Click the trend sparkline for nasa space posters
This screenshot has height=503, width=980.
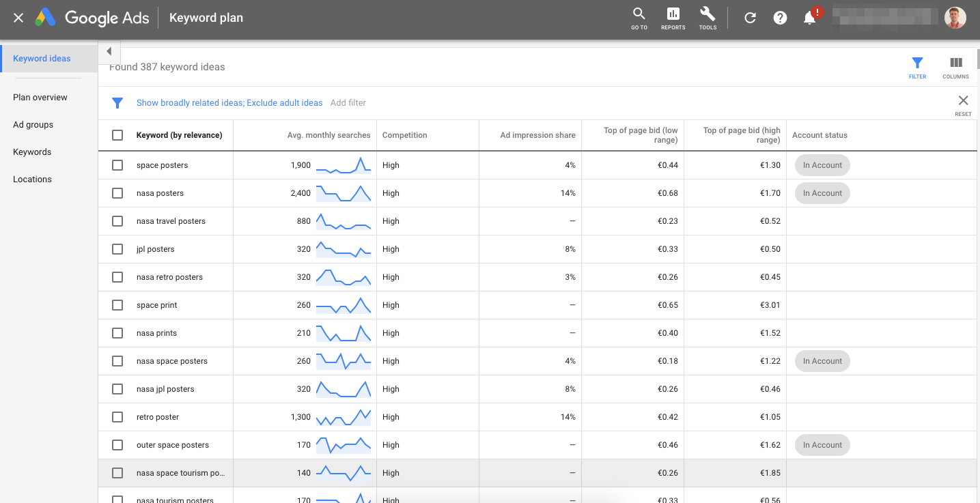point(344,361)
